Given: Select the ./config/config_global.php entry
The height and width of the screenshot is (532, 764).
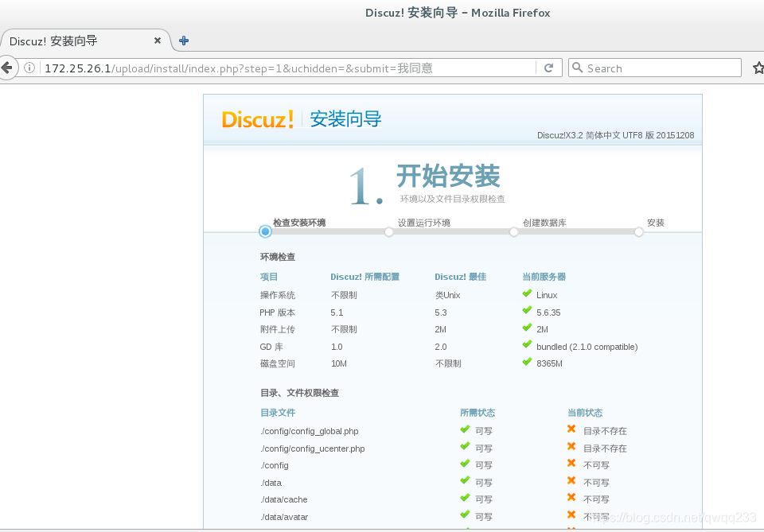Looking at the screenshot, I should tap(310, 431).
